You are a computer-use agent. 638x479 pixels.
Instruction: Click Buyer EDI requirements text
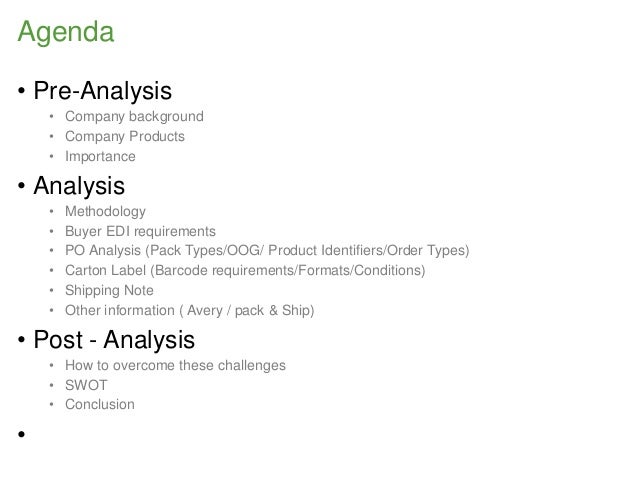click(140, 231)
